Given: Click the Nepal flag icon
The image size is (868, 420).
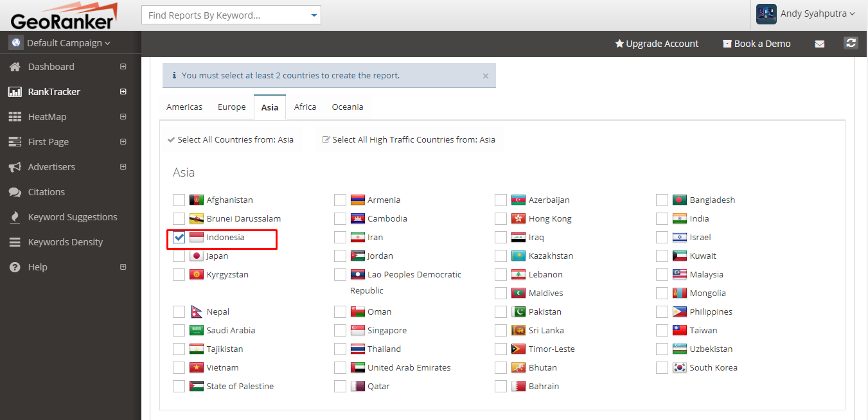Looking at the screenshot, I should click(197, 311).
